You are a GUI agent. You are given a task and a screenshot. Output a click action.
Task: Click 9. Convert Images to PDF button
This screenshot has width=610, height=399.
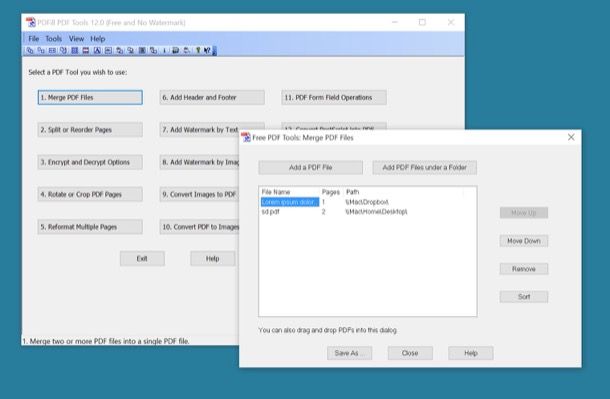pyautogui.click(x=200, y=194)
